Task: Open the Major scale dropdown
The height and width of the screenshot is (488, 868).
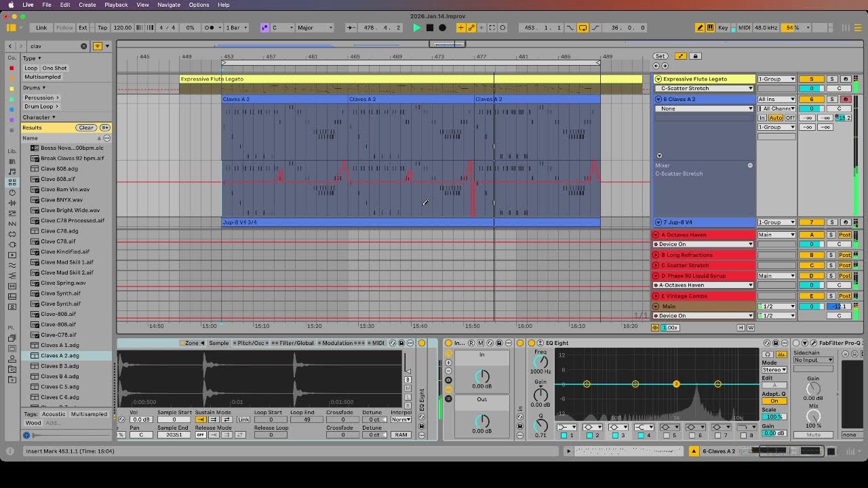Action: [315, 28]
